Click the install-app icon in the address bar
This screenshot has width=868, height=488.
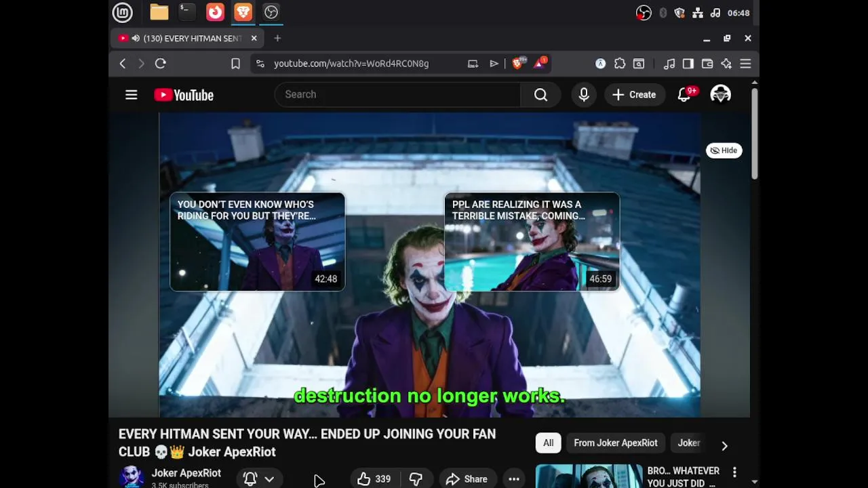pyautogui.click(x=473, y=64)
